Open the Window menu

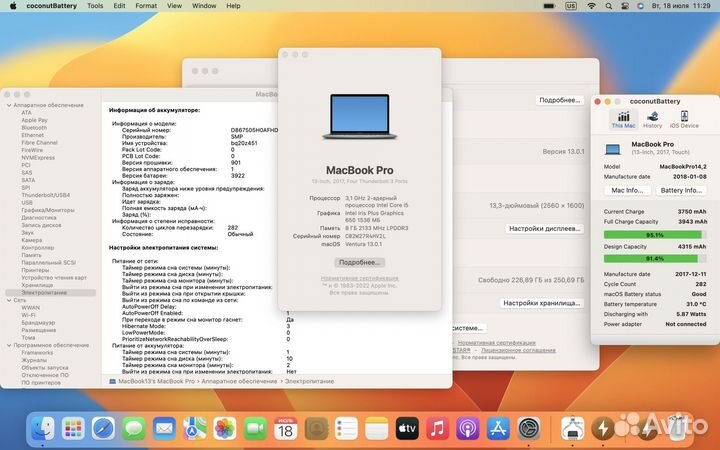204,6
